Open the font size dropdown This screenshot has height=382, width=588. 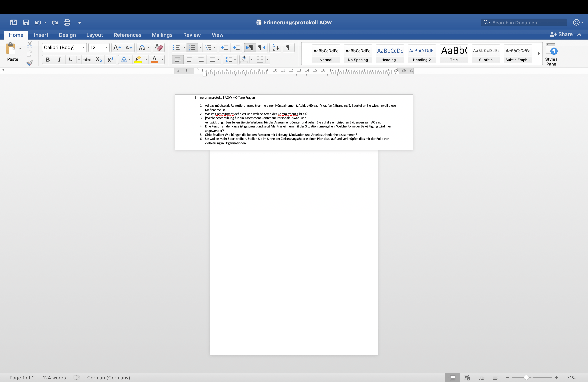[x=106, y=47]
